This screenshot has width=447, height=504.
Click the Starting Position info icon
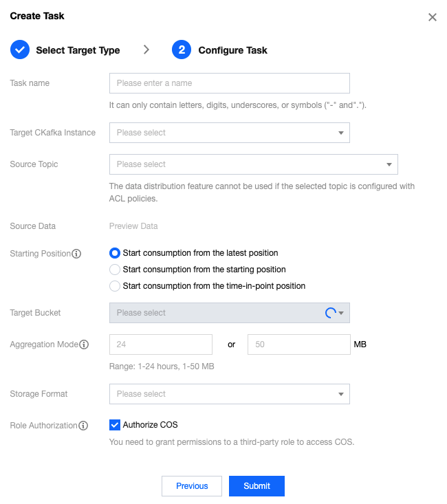tap(76, 254)
